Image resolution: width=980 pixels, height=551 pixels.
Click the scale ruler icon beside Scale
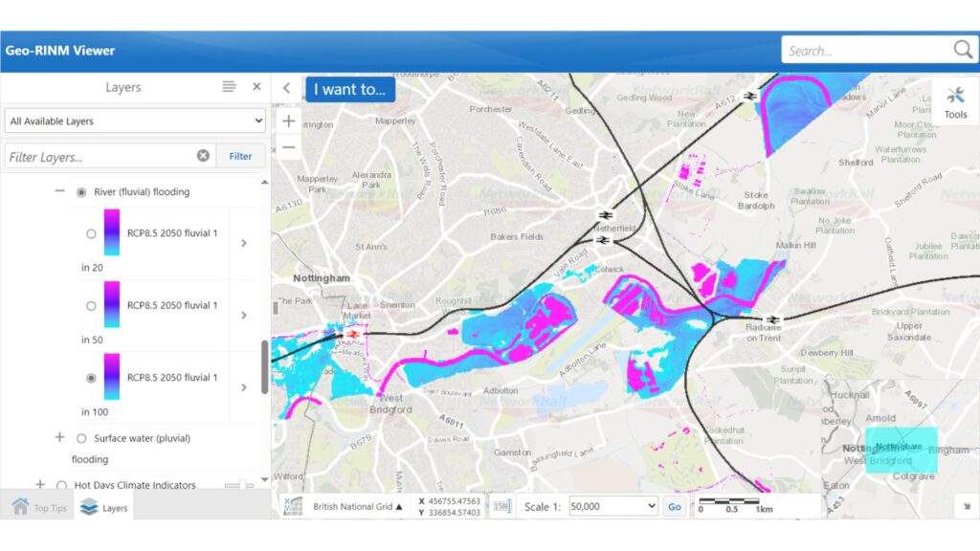[501, 506]
